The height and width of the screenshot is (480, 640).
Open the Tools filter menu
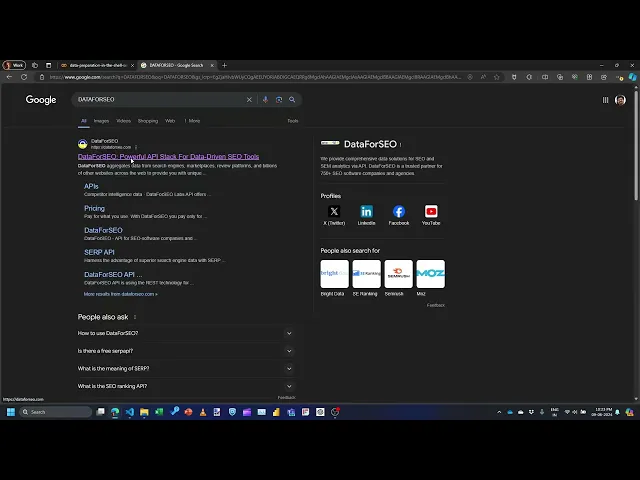293,121
